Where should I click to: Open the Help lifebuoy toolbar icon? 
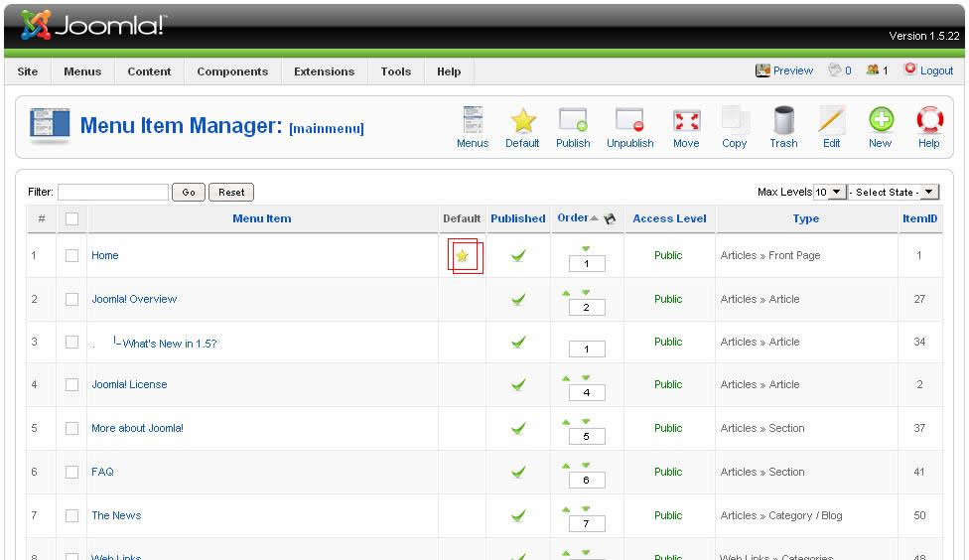point(929,128)
